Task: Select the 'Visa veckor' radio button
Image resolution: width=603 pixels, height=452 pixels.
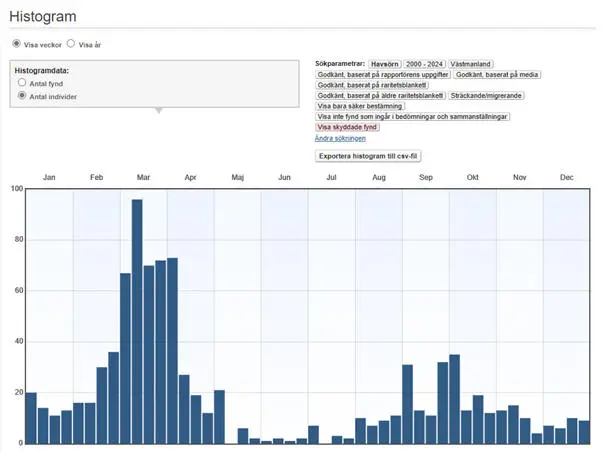Action: point(16,45)
